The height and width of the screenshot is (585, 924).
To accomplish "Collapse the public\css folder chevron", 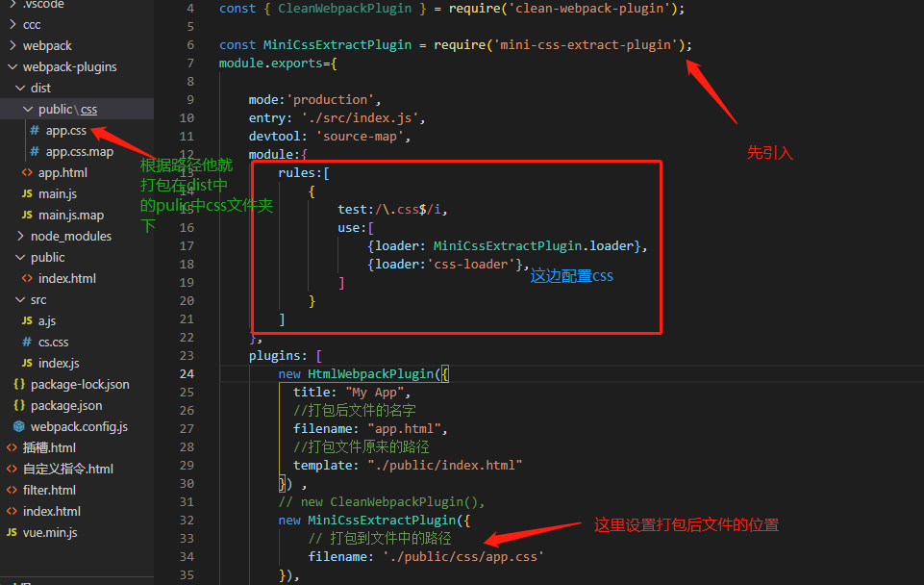I will tap(28, 109).
